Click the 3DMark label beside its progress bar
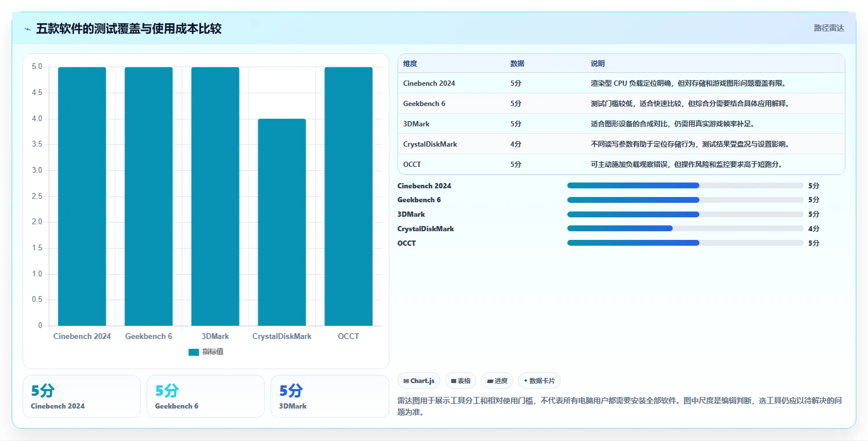868x441 pixels. click(411, 214)
